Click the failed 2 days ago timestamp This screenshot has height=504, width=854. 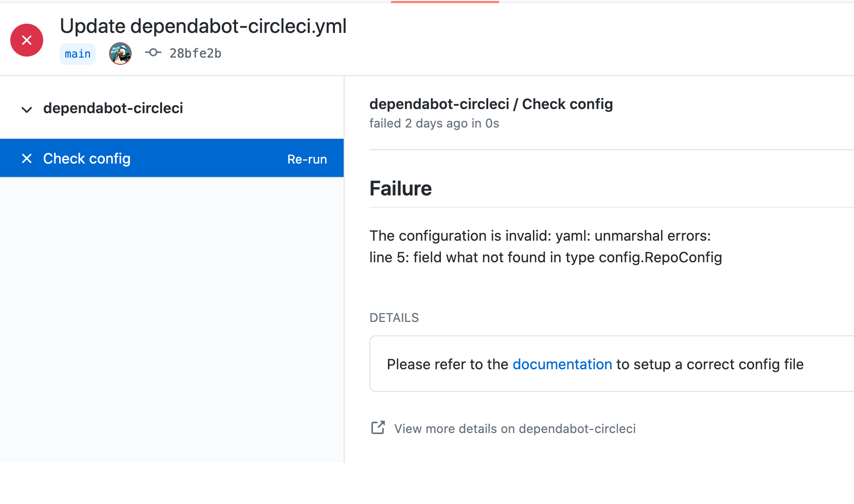coord(434,123)
